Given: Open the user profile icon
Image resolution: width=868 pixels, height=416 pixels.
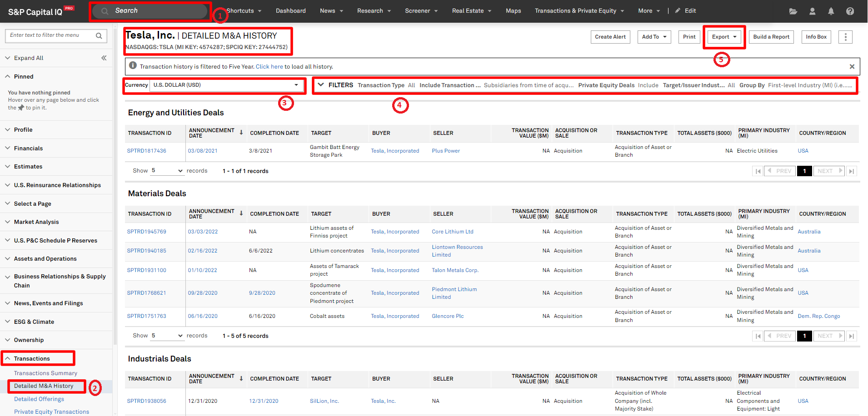Looking at the screenshot, I should pos(812,11).
